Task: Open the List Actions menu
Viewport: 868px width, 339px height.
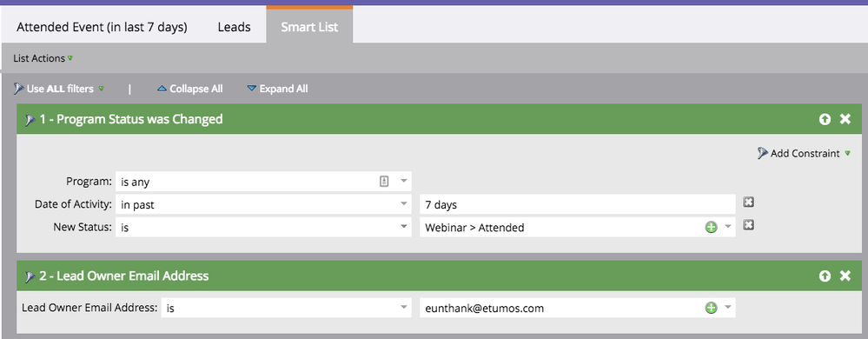Action: pos(43,58)
